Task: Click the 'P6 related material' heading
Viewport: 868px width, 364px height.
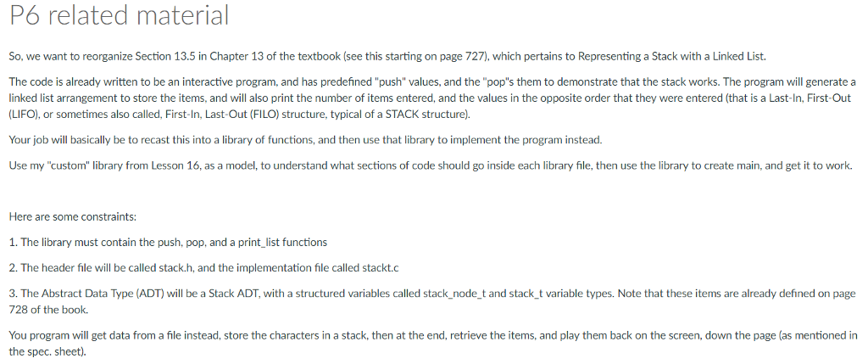Action: 120,15
